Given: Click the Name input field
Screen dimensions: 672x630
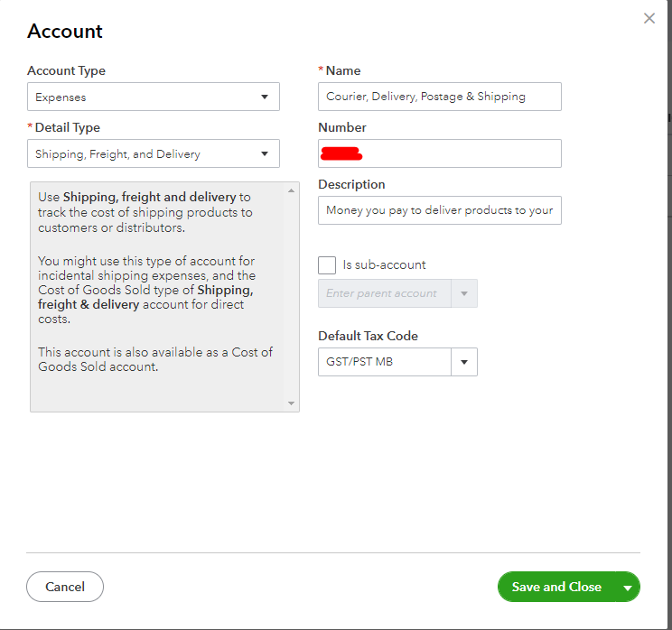Looking at the screenshot, I should pyautogui.click(x=439, y=97).
